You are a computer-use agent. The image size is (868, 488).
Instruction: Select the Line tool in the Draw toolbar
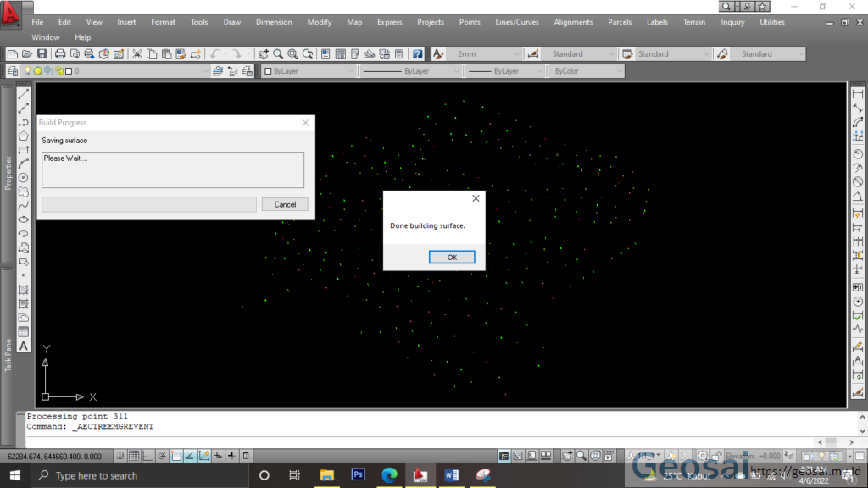click(23, 94)
